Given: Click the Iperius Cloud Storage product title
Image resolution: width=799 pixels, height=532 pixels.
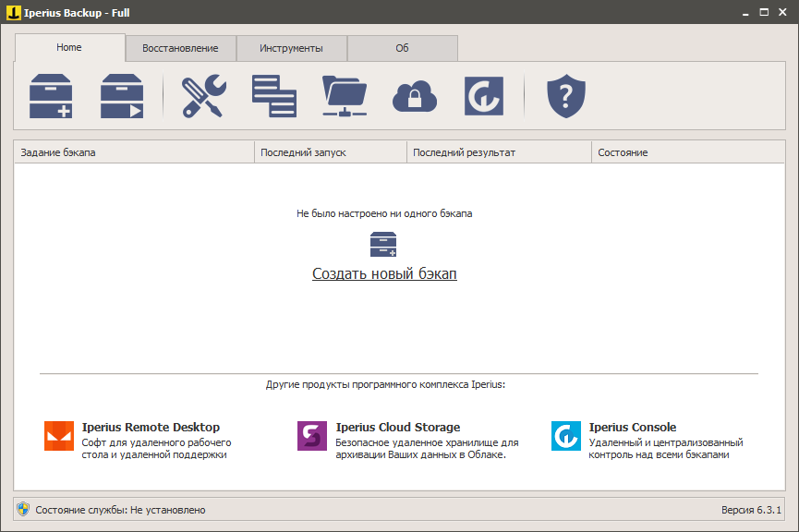Looking at the screenshot, I should [x=395, y=427].
